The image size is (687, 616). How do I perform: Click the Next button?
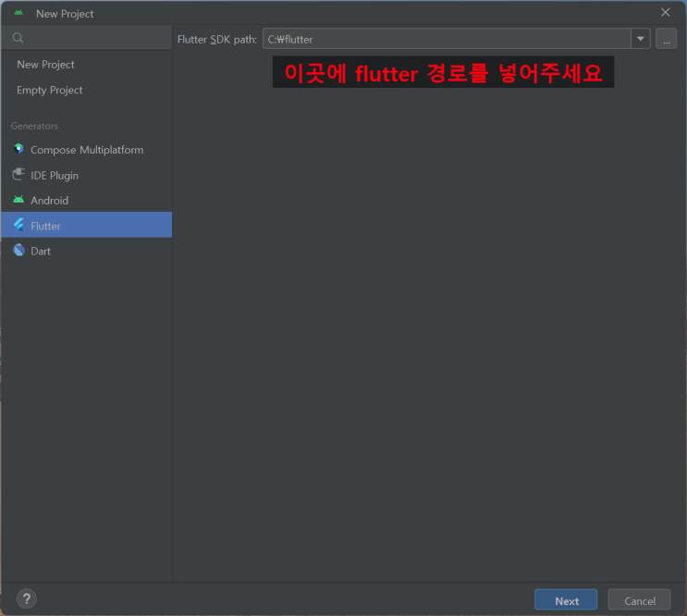566,600
